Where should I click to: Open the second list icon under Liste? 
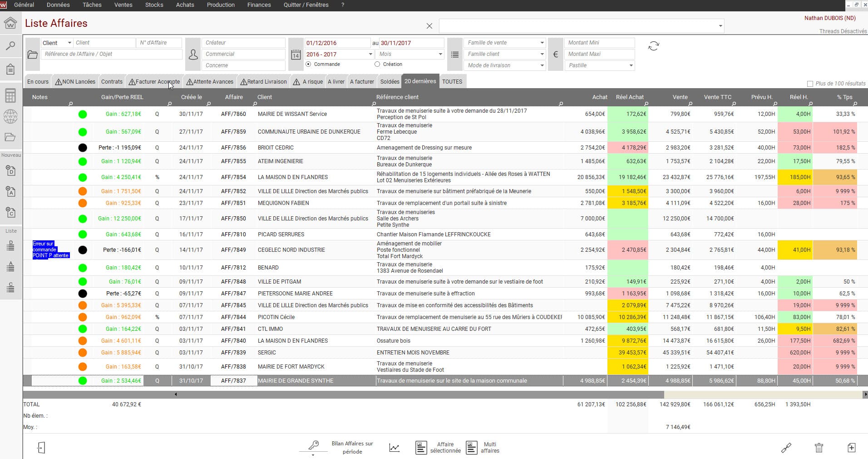(x=10, y=267)
